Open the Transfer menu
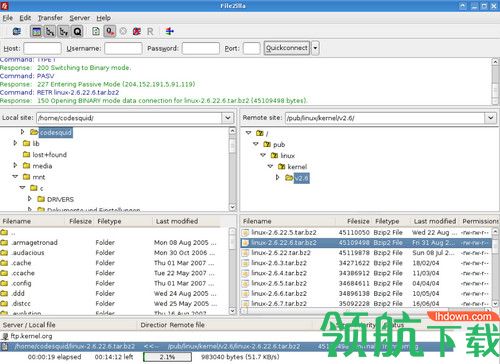This screenshot has width=500, height=364. pyautogui.click(x=50, y=18)
